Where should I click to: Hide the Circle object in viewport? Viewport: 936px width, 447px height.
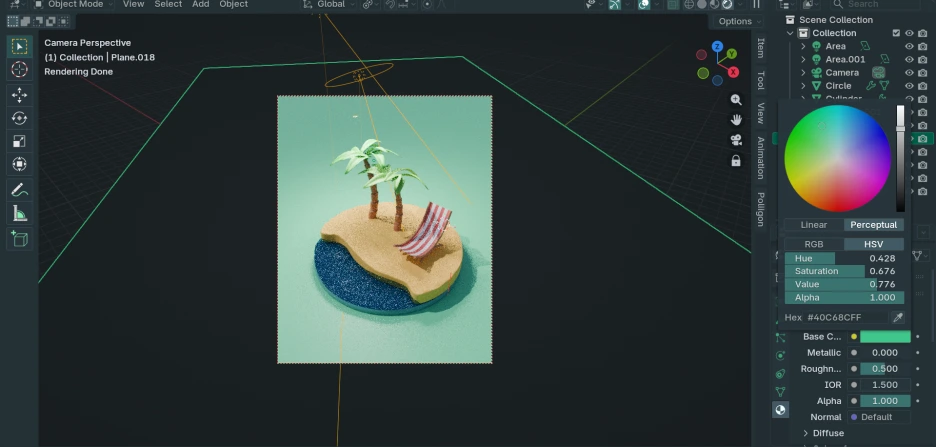[909, 86]
